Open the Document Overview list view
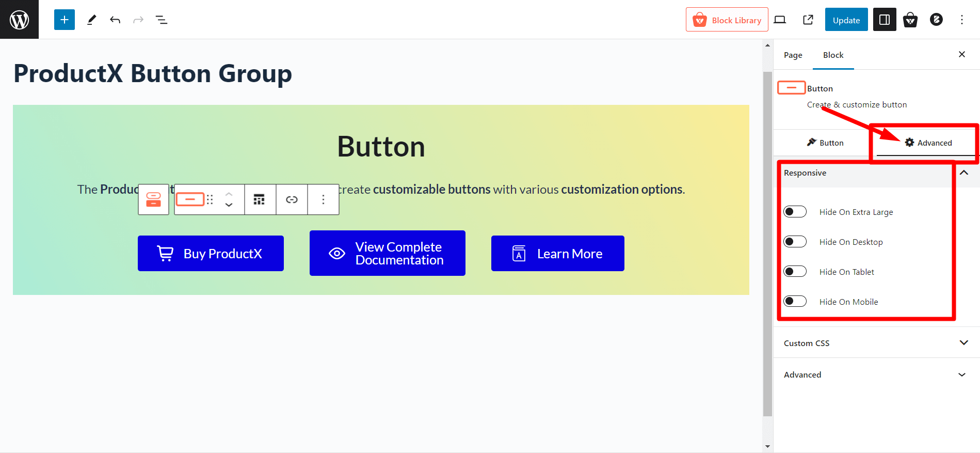980x453 pixels. tap(161, 19)
